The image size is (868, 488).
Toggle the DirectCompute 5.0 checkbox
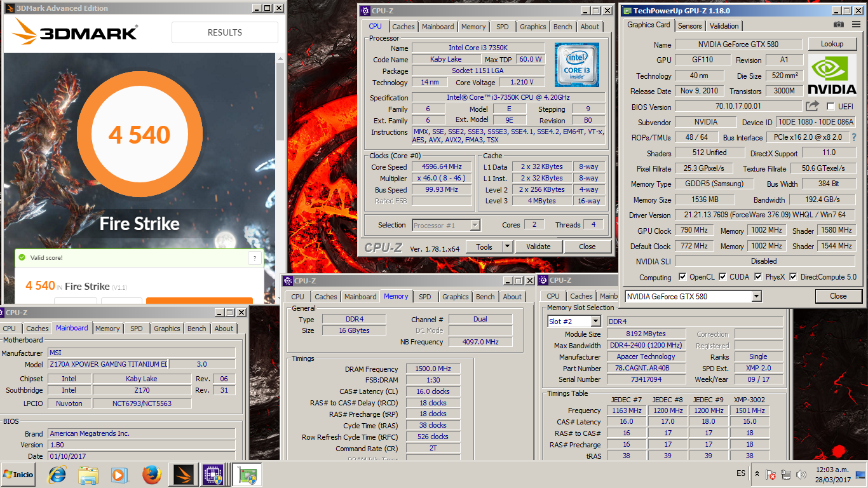793,277
